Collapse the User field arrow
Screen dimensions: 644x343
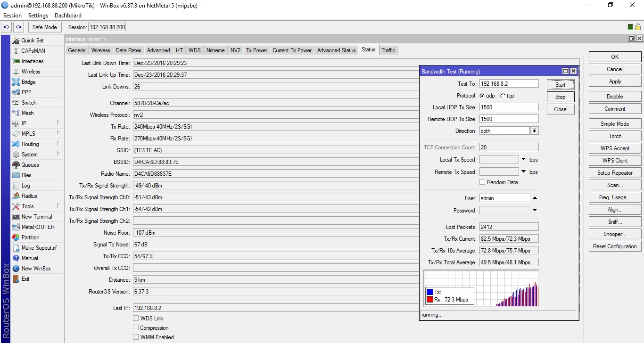pyautogui.click(x=535, y=198)
